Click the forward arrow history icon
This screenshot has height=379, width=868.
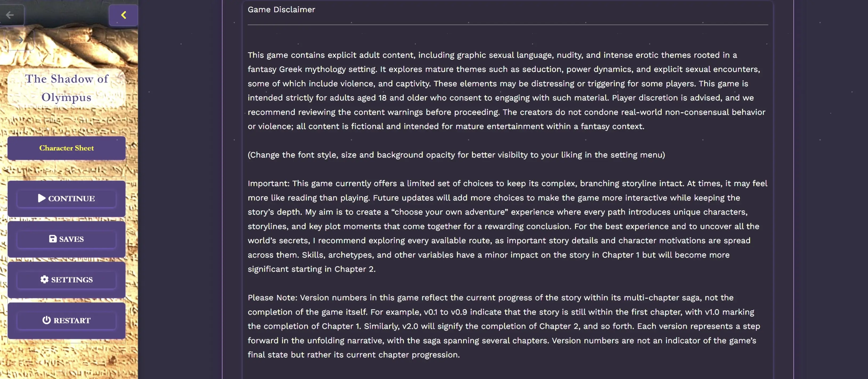[20, 40]
